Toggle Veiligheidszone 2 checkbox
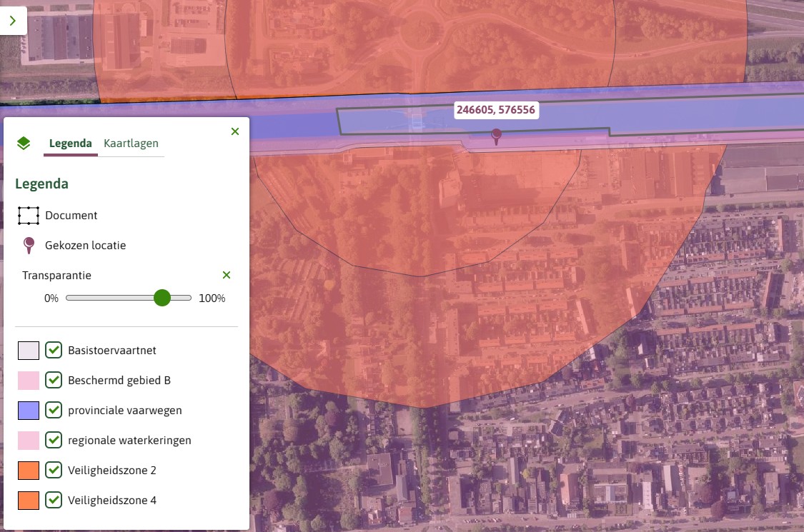This screenshot has height=532, width=804. coord(54,470)
